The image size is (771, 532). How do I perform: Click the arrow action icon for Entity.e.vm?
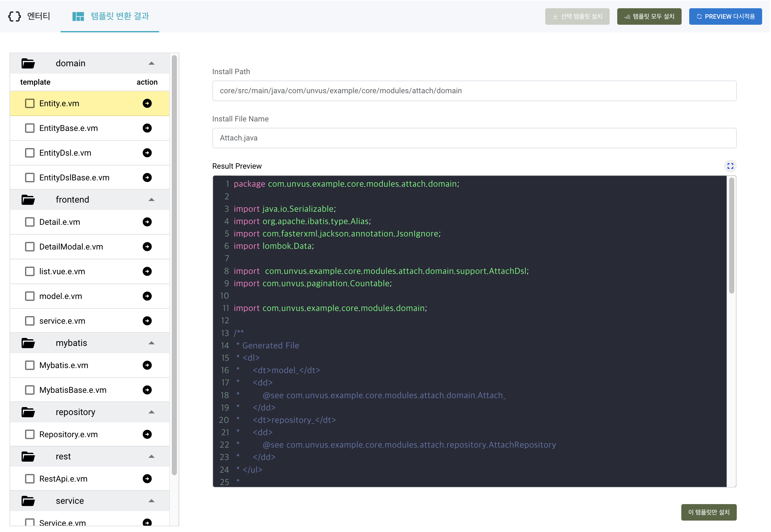coord(147,103)
